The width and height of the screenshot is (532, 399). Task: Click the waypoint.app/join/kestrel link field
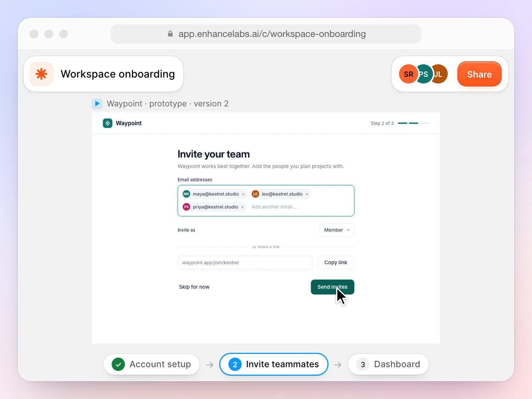tap(245, 263)
